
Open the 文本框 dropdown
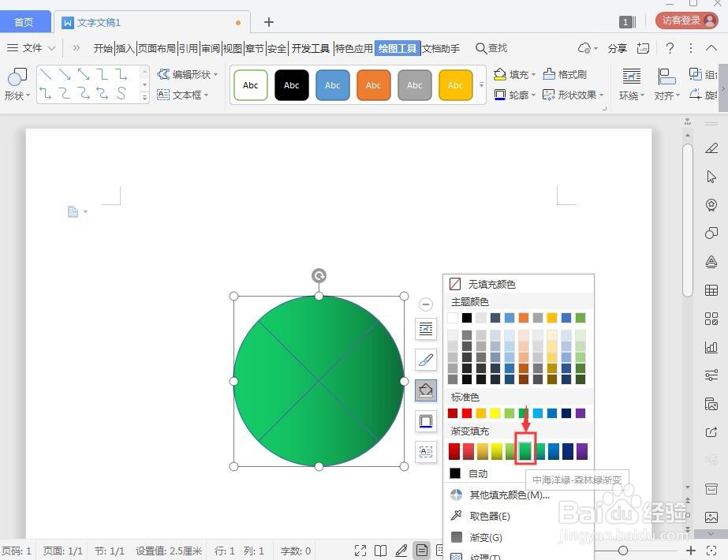[x=183, y=95]
